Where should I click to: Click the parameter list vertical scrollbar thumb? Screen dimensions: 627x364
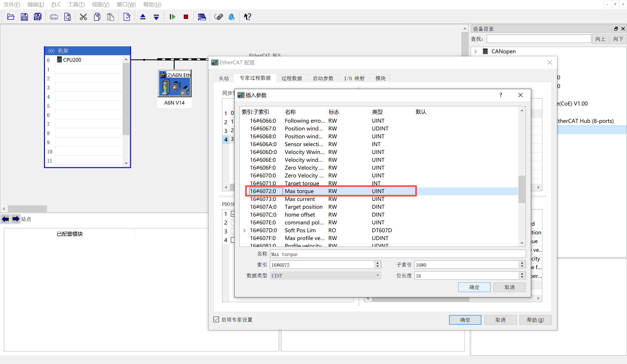pyautogui.click(x=522, y=189)
